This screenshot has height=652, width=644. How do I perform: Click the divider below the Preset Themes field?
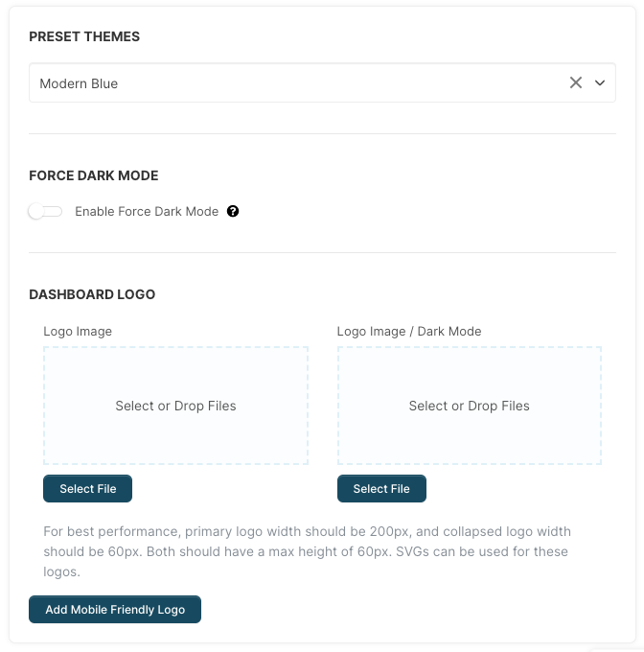322,133
